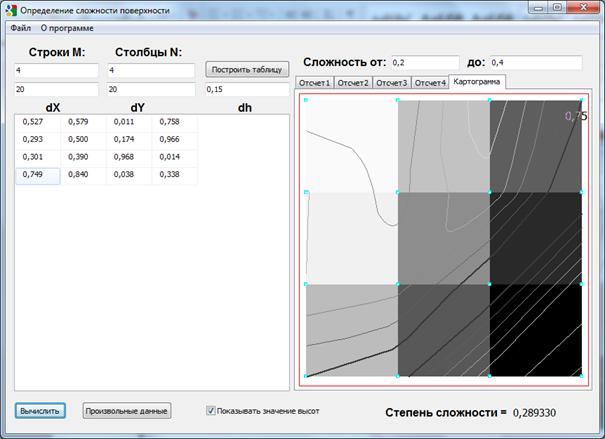Select table cell 0,038
605x439 pixels.
(x=128, y=176)
